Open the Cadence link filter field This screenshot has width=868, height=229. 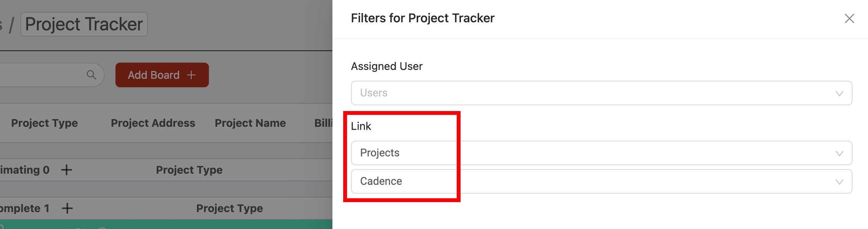click(x=601, y=181)
